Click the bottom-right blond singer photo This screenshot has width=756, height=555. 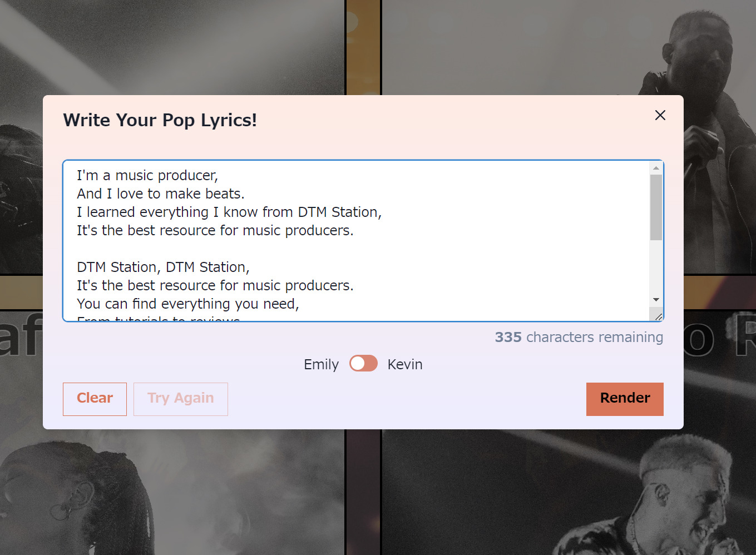pos(569,493)
